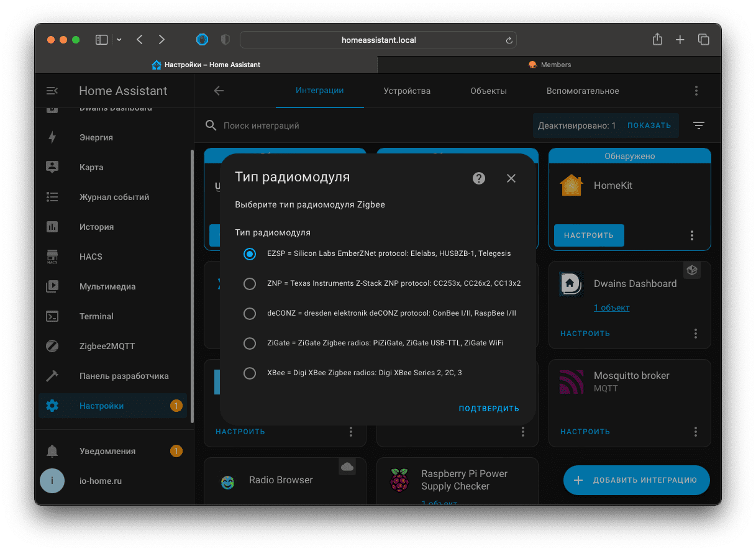Image resolution: width=756 pixels, height=551 pixels.
Task: Open Terminal from the sidebar
Action: click(96, 316)
